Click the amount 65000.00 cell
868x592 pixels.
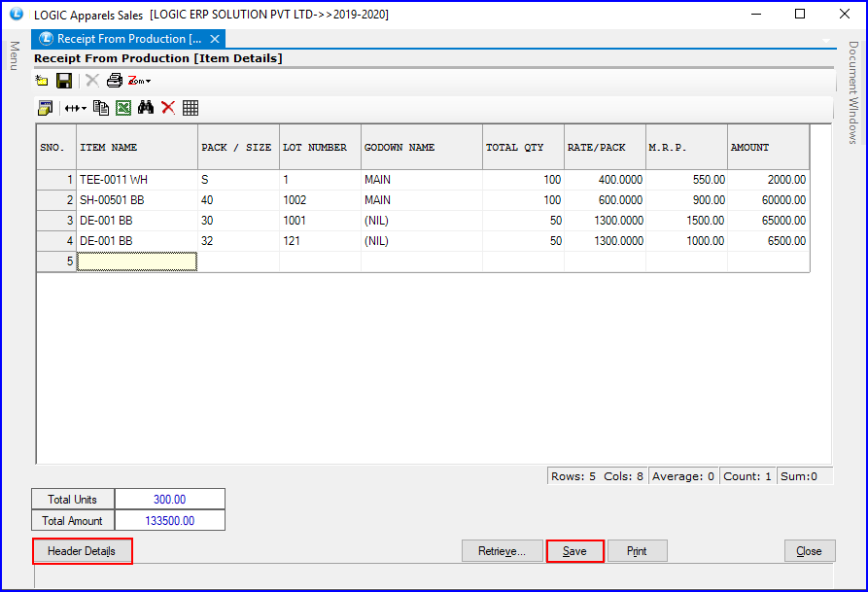click(768, 221)
